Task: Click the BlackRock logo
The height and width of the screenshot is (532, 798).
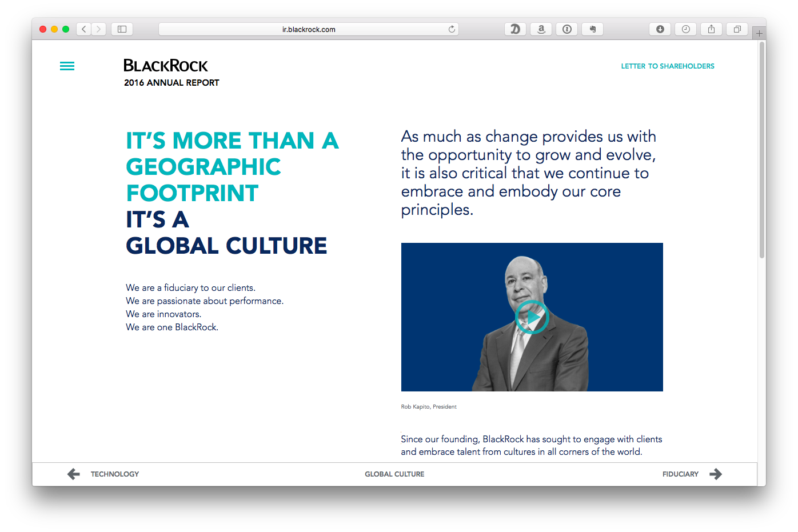Action: click(166, 66)
